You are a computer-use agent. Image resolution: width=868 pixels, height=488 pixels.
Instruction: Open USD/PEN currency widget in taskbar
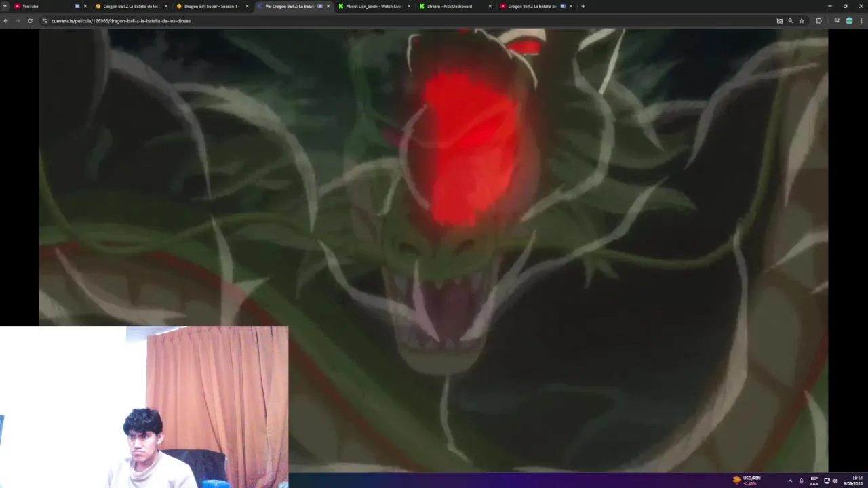(x=747, y=481)
